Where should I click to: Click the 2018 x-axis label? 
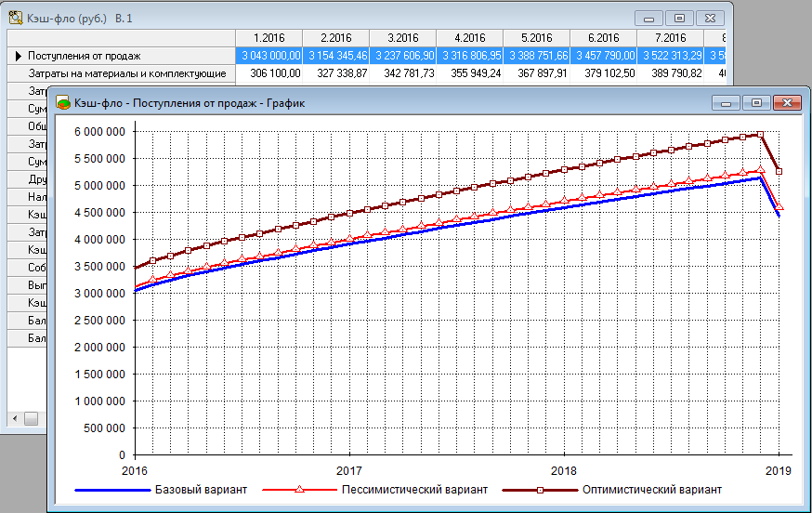tap(563, 470)
